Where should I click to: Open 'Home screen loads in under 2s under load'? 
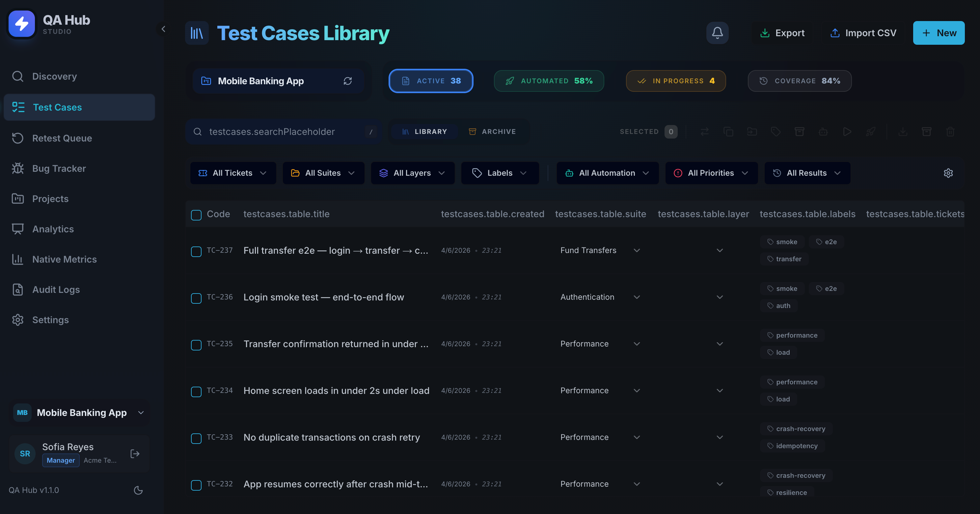(x=336, y=391)
